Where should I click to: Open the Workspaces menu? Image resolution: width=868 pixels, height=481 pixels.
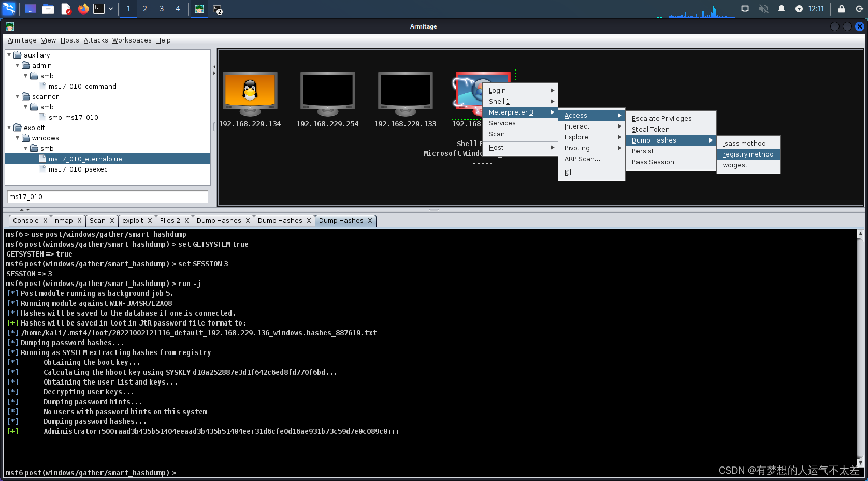(132, 40)
